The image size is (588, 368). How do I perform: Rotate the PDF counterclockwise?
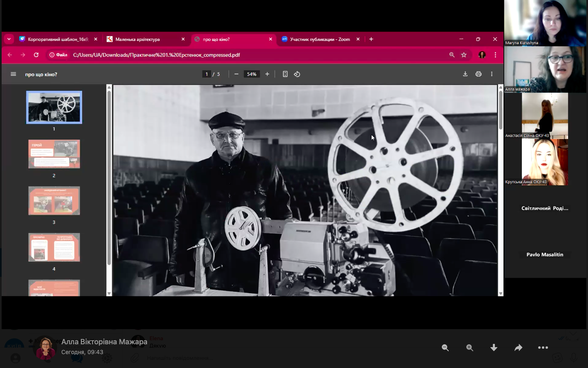[x=297, y=74]
